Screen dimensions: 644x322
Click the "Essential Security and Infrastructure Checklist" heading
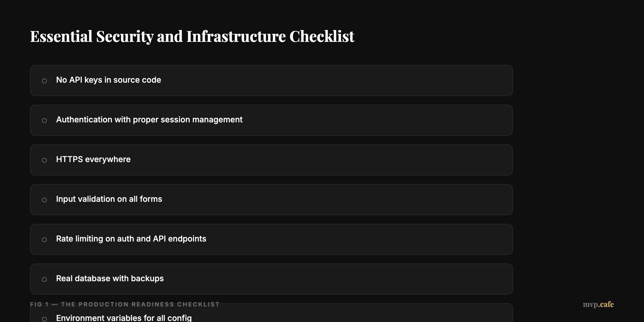(192, 36)
